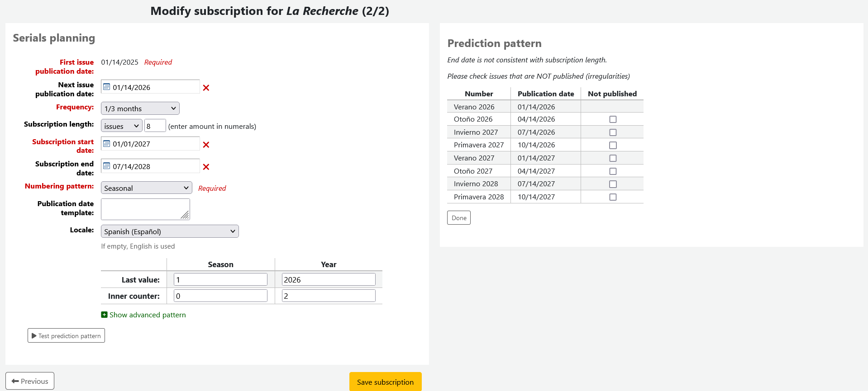
Task: Open the Frequency dropdown
Action: [140, 108]
